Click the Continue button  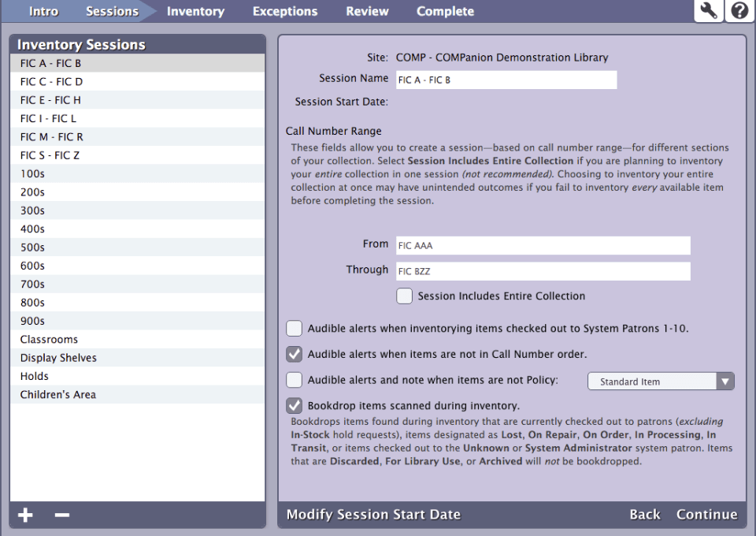point(706,514)
